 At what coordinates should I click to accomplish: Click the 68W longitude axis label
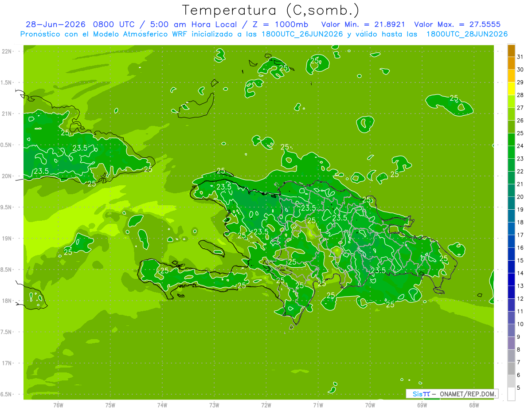473,405
